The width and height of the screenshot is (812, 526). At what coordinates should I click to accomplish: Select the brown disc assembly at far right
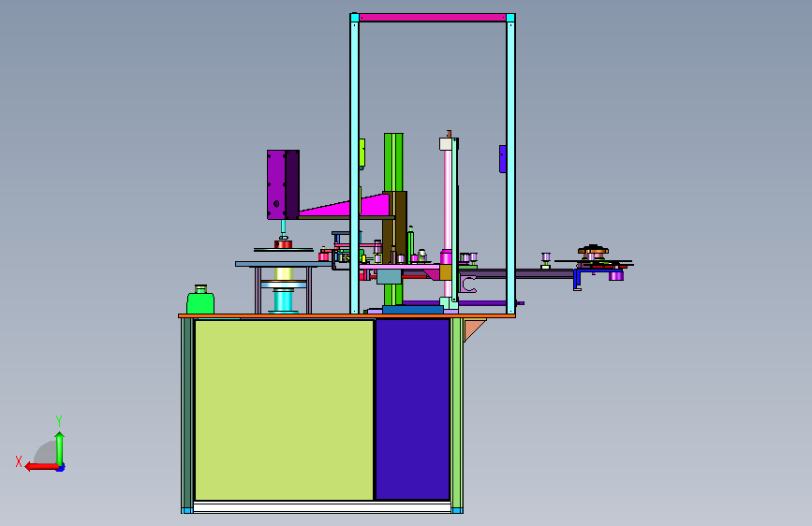coord(594,250)
